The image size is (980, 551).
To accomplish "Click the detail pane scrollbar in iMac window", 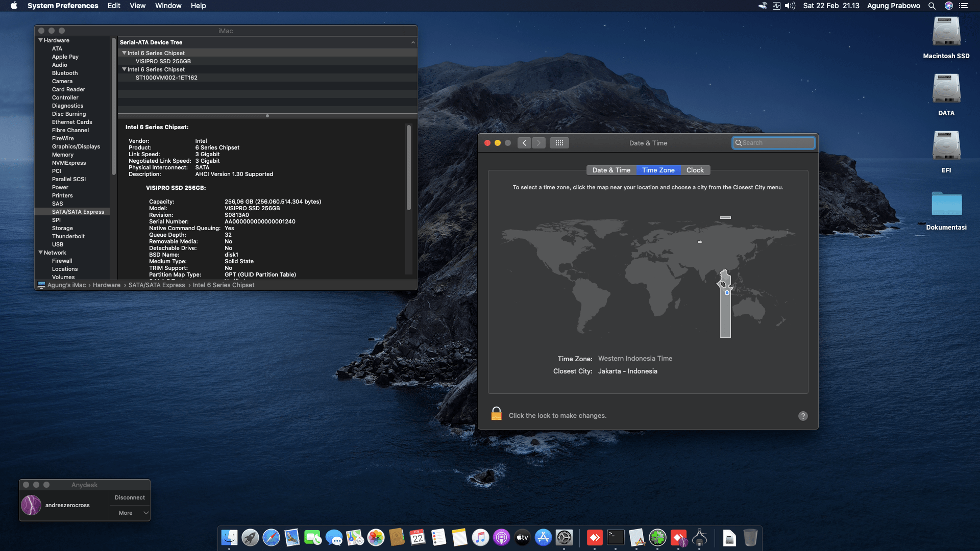I will 408,167.
